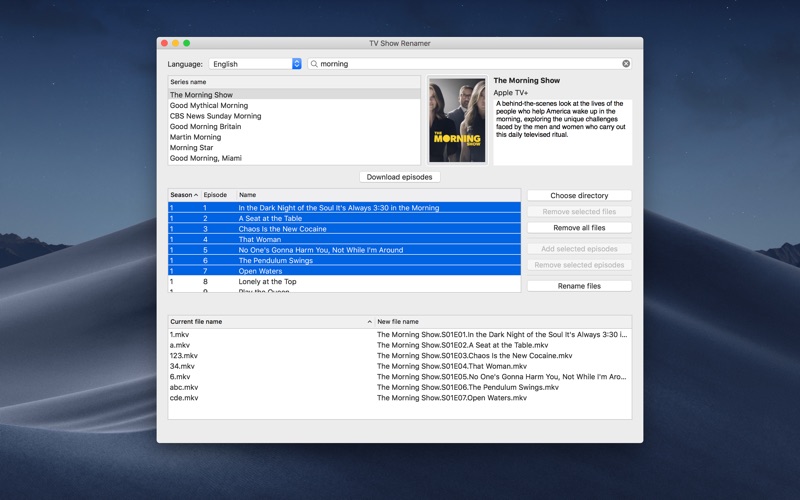Sort files by Current file name header
The height and width of the screenshot is (500, 800).
tap(271, 322)
